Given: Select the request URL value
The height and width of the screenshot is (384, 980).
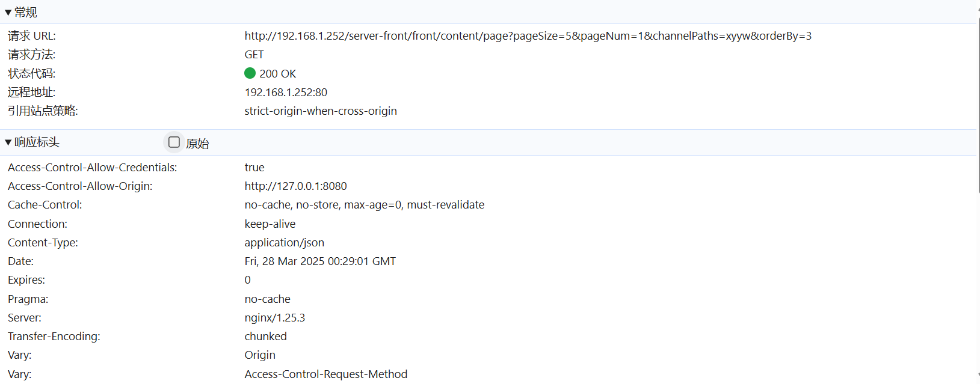Looking at the screenshot, I should 528,36.
